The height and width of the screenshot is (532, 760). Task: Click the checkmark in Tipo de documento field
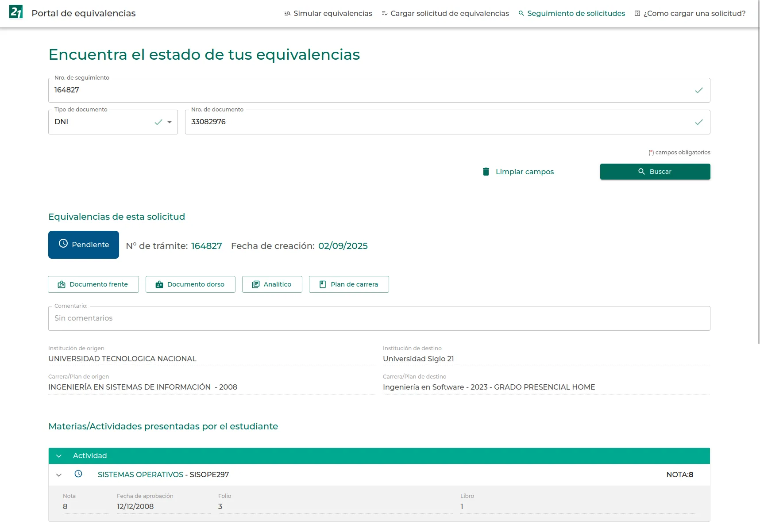pos(158,122)
